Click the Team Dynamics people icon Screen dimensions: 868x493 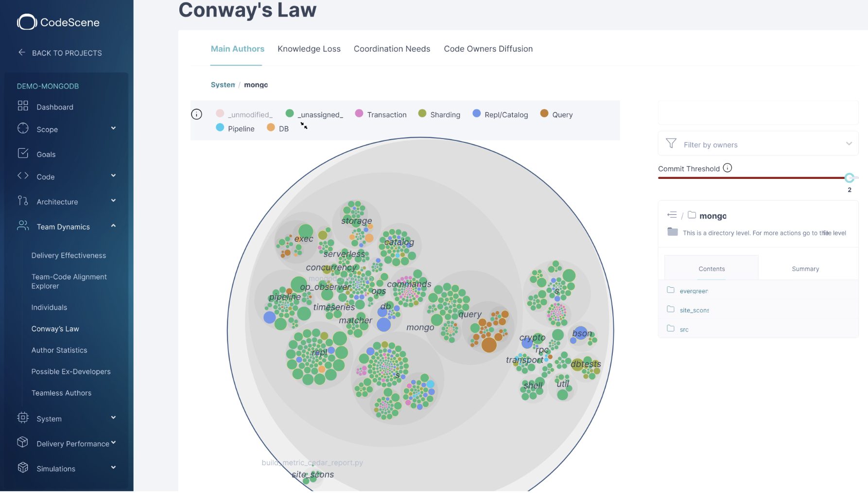coord(22,226)
